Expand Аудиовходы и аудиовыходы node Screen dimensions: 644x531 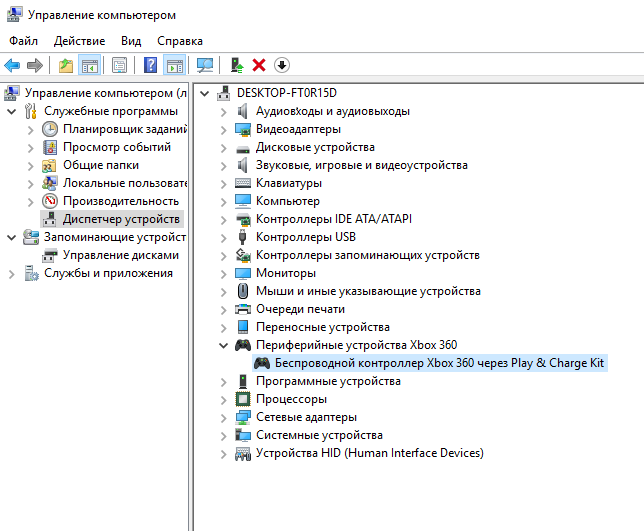[x=223, y=112]
